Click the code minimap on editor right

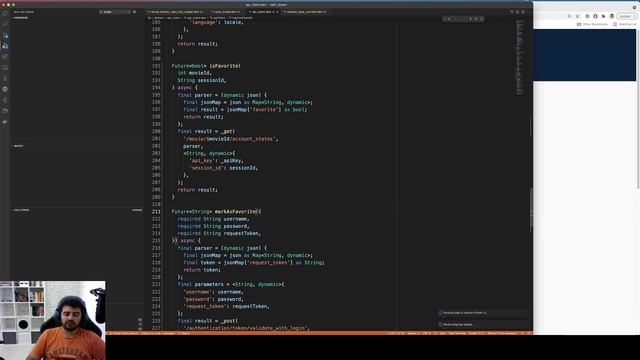coord(520,57)
